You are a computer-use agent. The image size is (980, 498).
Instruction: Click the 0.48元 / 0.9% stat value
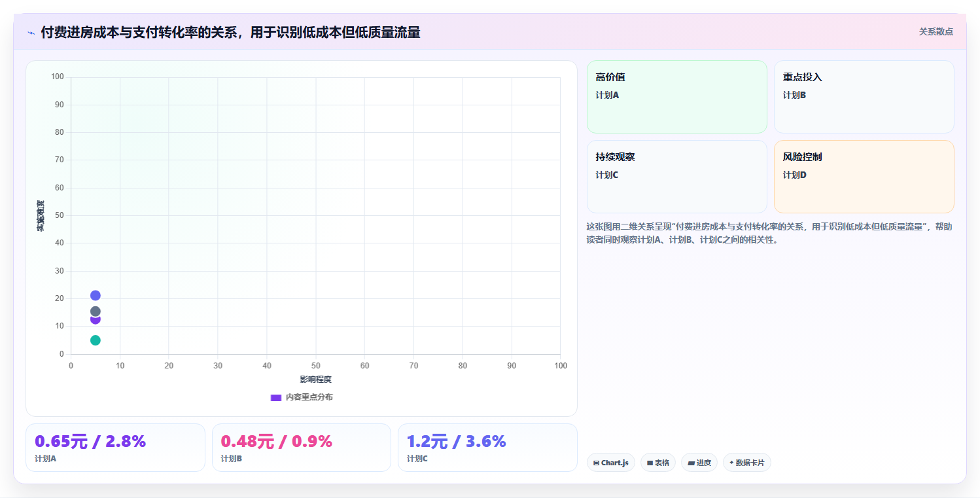276,442
